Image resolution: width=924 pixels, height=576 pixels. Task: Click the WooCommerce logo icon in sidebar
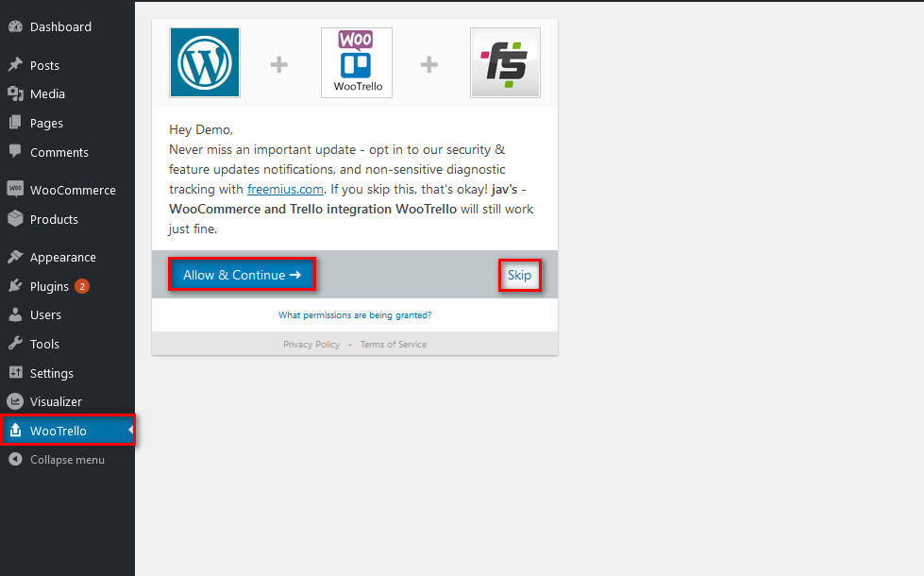coord(15,189)
